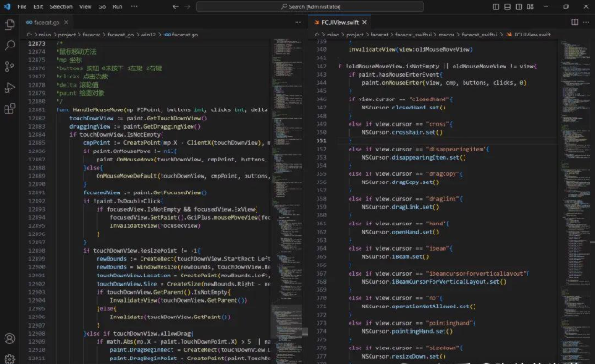Open the Extensions view
The height and width of the screenshot is (364, 595).
click(9, 109)
